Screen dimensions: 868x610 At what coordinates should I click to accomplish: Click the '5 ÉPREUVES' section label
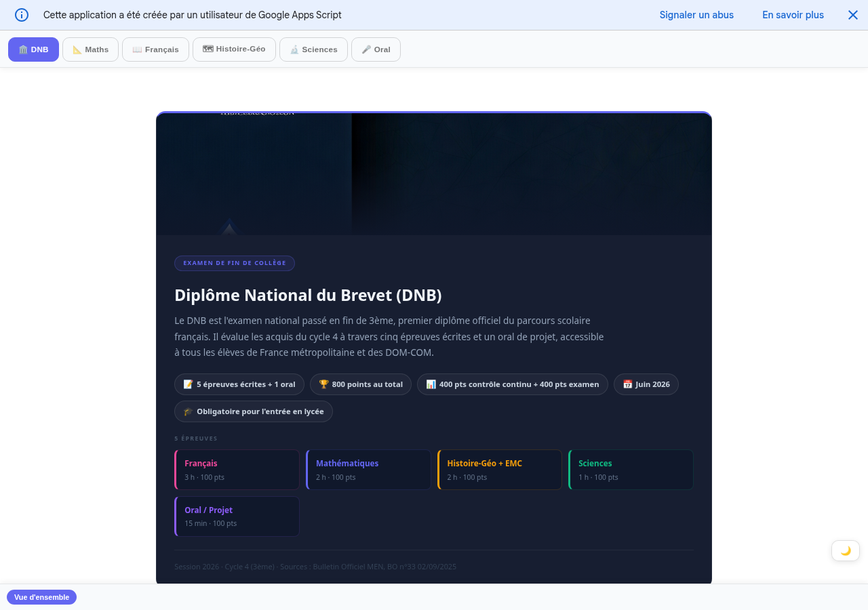196,439
